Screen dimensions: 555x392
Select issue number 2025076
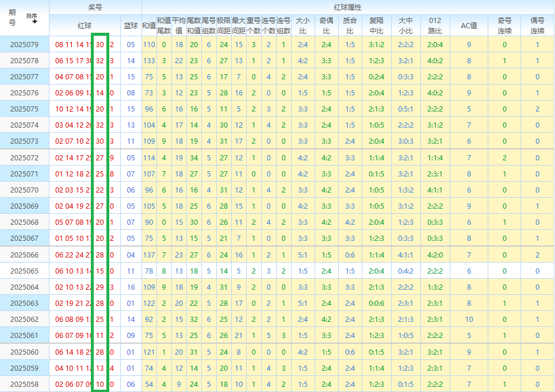(24, 93)
